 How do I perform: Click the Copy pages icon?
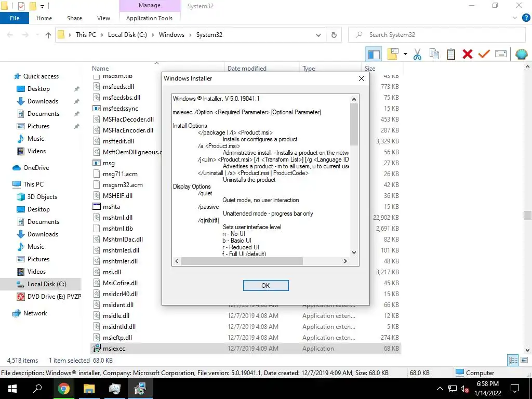[x=434, y=54]
